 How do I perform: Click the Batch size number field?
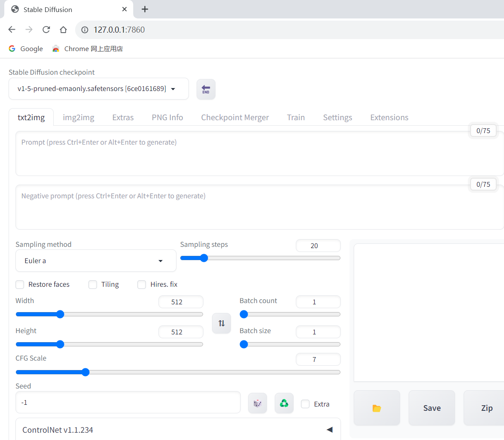point(318,332)
